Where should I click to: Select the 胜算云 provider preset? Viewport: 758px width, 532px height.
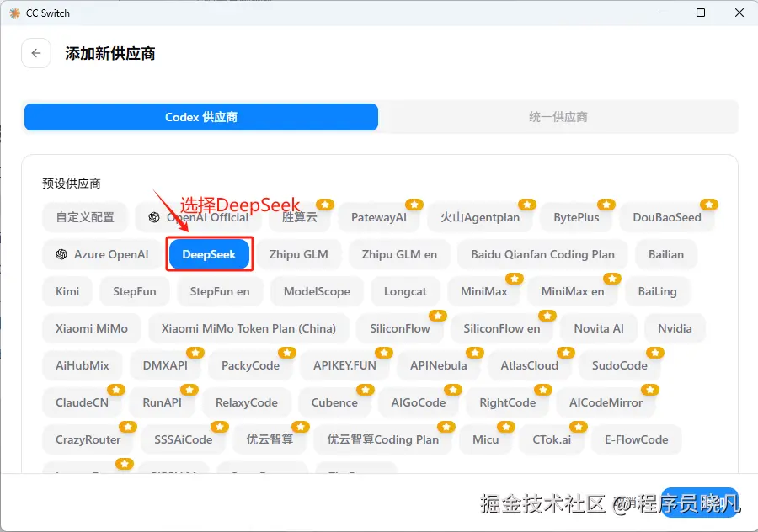[x=300, y=217]
